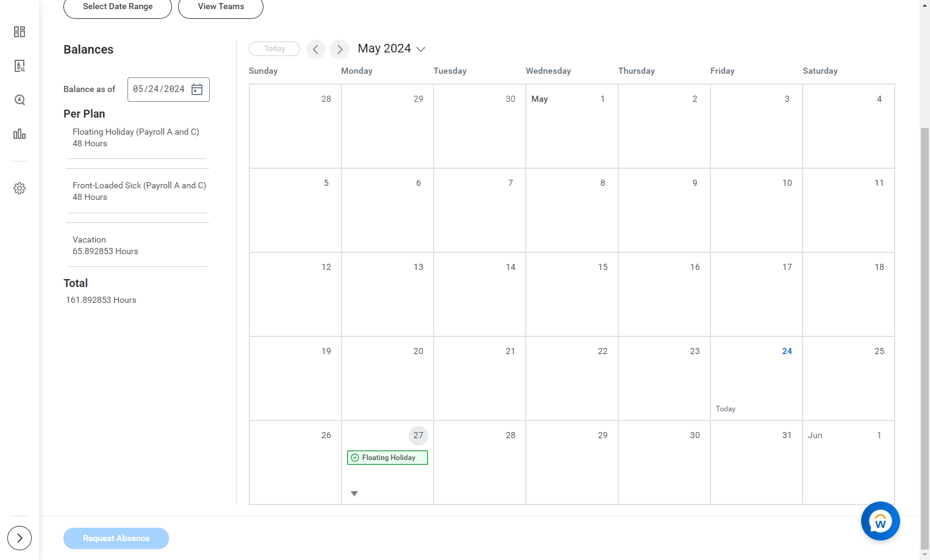Image resolution: width=930 pixels, height=560 pixels.
Task: Open the document search sidebar icon
Action: 20,66
